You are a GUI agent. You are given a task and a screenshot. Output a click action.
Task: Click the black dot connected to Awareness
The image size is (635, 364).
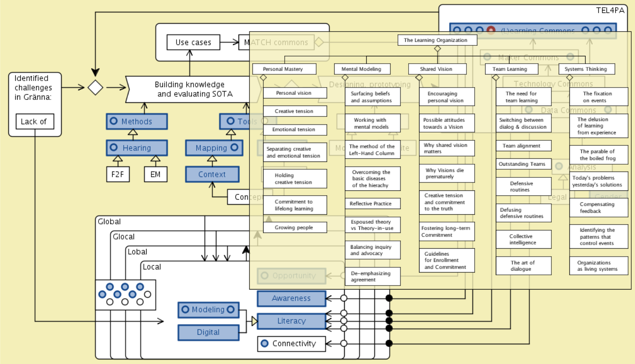click(x=389, y=298)
